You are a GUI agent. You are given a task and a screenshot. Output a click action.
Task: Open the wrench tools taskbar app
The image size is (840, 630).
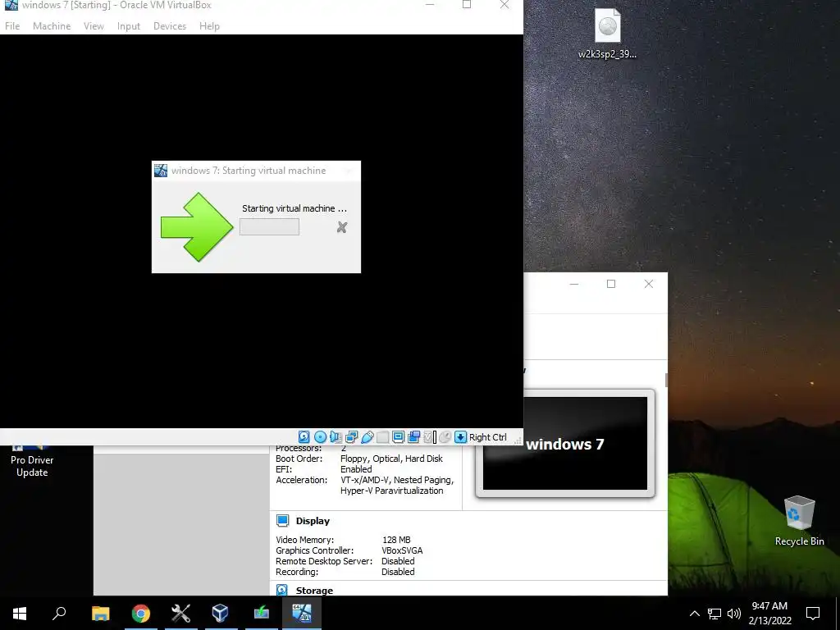pyautogui.click(x=181, y=614)
